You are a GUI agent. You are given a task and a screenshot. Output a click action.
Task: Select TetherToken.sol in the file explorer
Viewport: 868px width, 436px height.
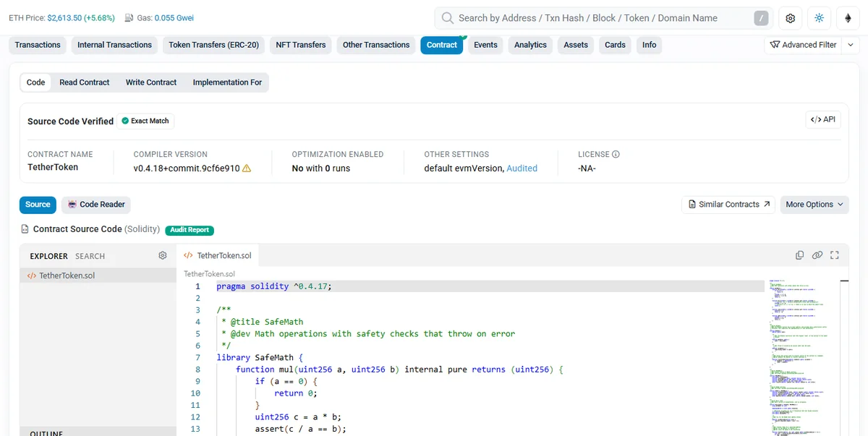[x=98, y=275]
